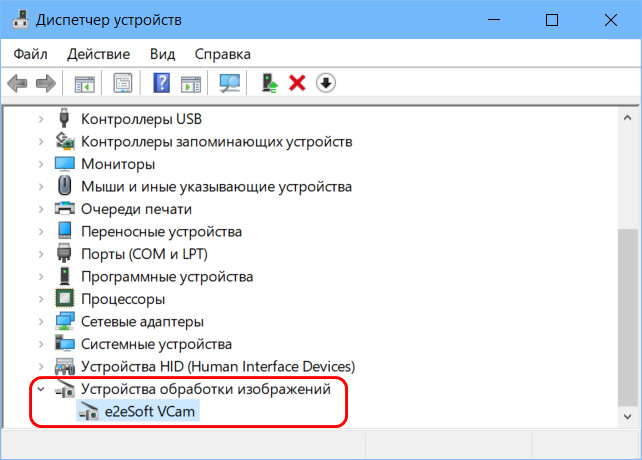Expand Сетевые адаптеры node

tap(41, 322)
